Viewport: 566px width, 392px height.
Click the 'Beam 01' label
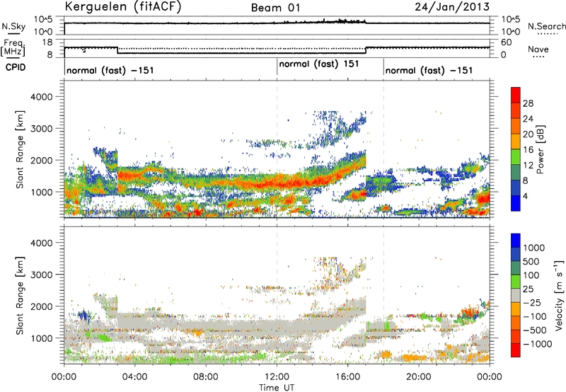(x=276, y=8)
